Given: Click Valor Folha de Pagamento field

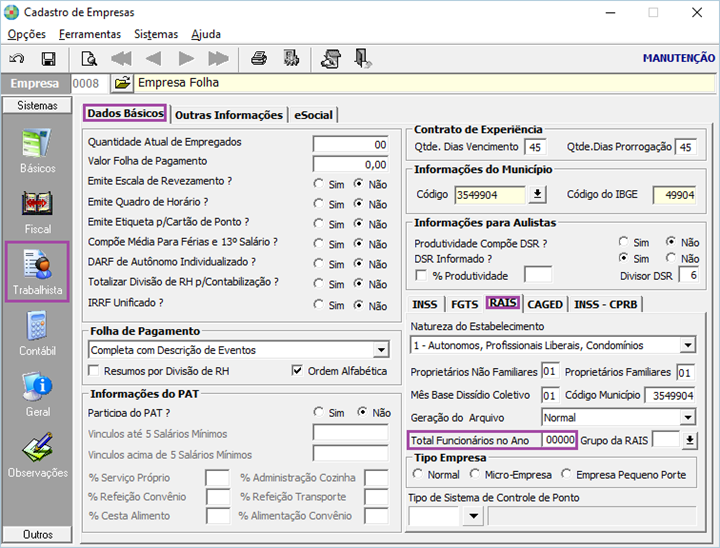Looking at the screenshot, I should [350, 164].
